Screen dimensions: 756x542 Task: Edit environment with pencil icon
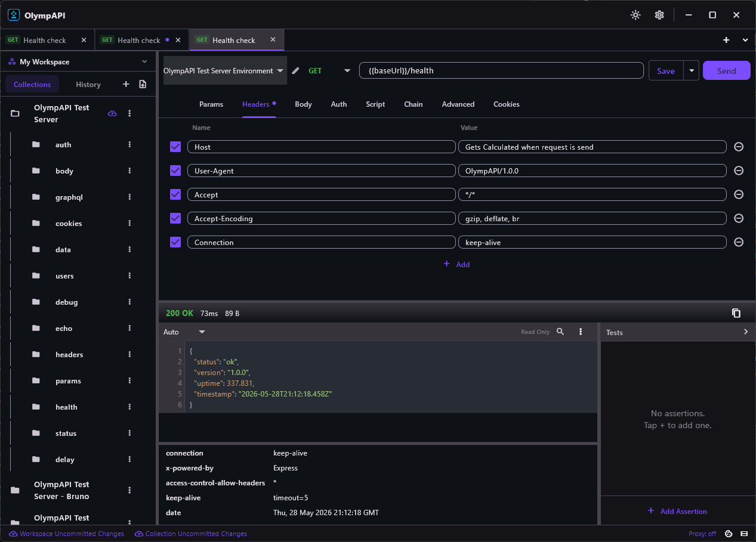point(295,70)
